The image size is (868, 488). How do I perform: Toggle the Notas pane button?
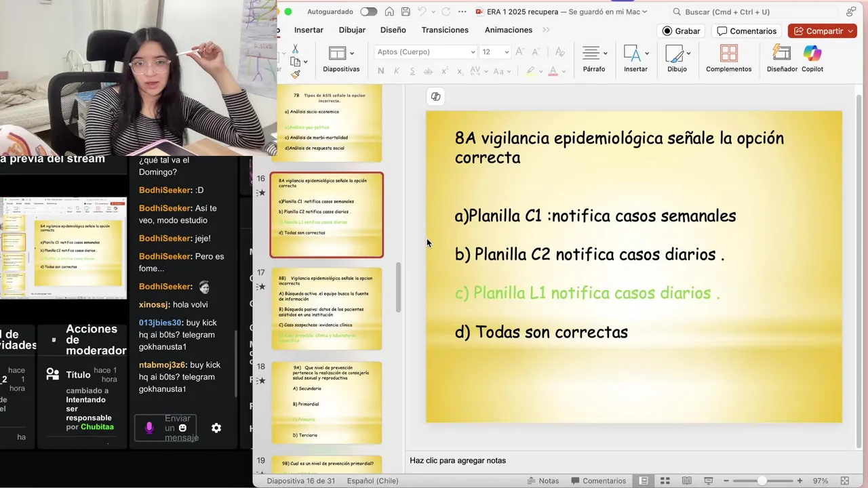click(x=543, y=481)
